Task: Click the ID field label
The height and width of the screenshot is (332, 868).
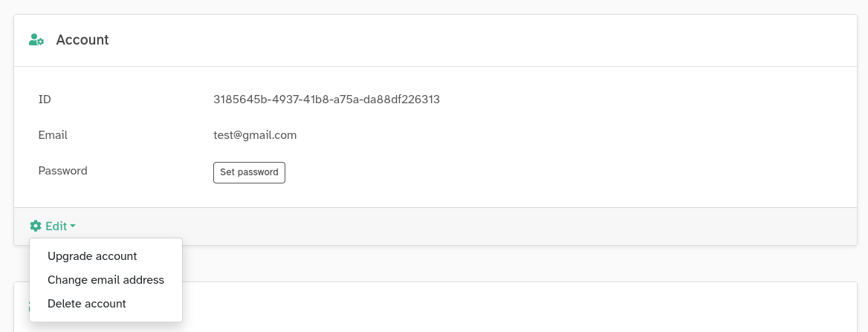Action: pos(45,99)
